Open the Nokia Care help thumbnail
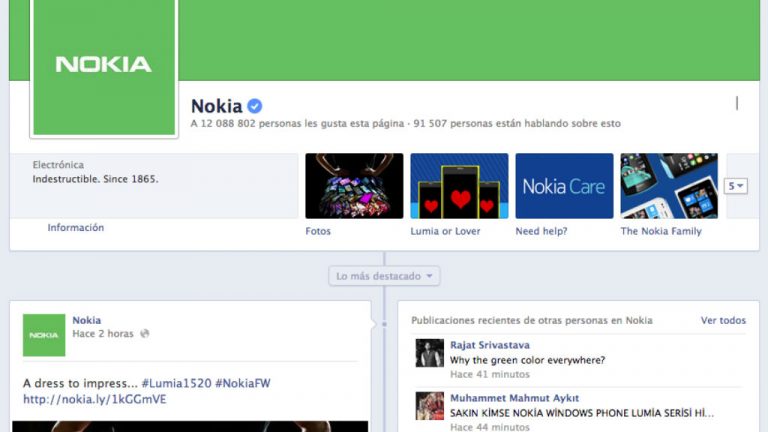This screenshot has height=432, width=768. pos(564,186)
